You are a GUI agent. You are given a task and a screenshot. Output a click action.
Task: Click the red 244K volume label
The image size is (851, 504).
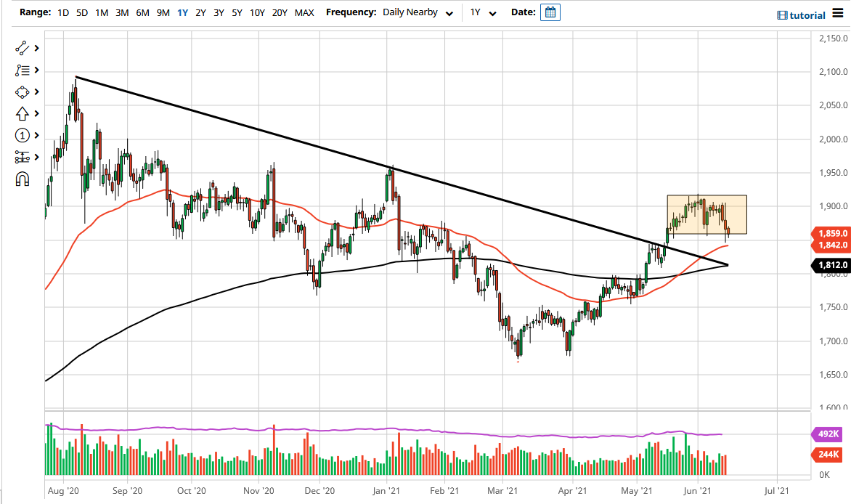pyautogui.click(x=827, y=455)
